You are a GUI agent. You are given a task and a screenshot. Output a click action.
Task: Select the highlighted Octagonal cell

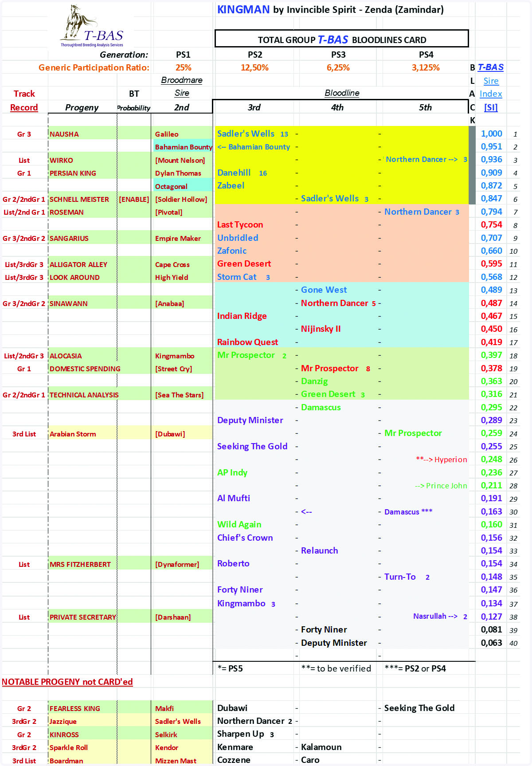pos(171,186)
